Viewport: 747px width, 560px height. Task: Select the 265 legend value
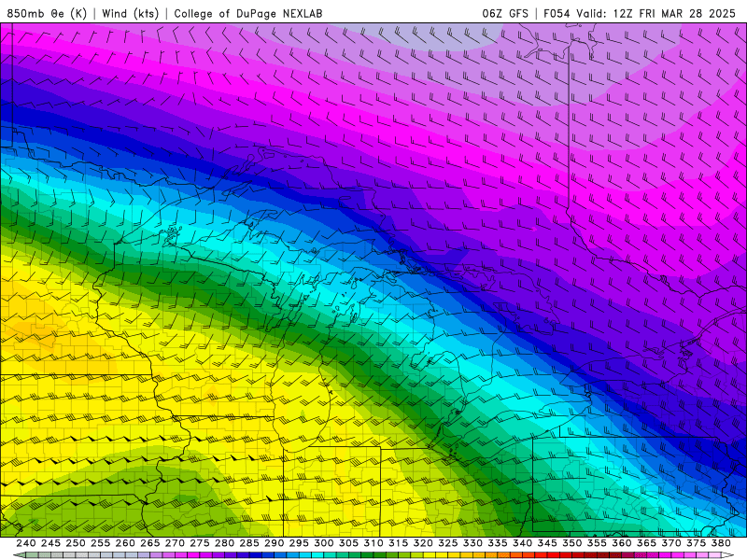click(150, 543)
